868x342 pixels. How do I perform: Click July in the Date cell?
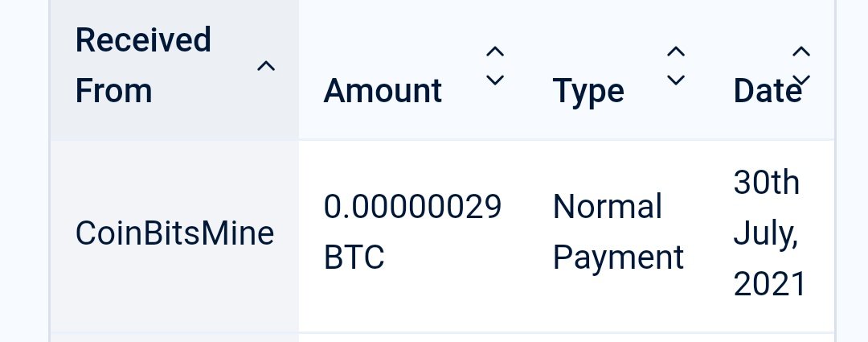pos(766,234)
